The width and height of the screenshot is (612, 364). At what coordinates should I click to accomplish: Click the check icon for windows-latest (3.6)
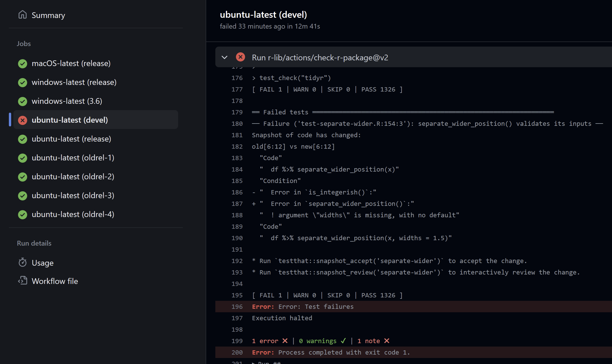click(23, 101)
